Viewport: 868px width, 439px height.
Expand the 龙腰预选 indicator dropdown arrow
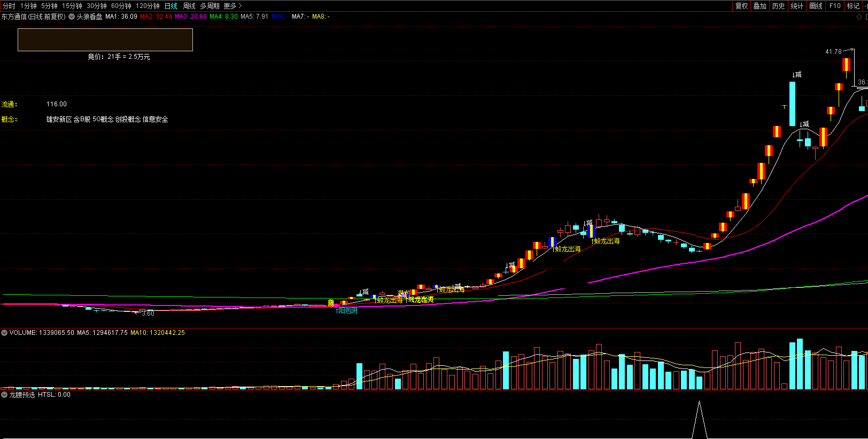click(4, 395)
